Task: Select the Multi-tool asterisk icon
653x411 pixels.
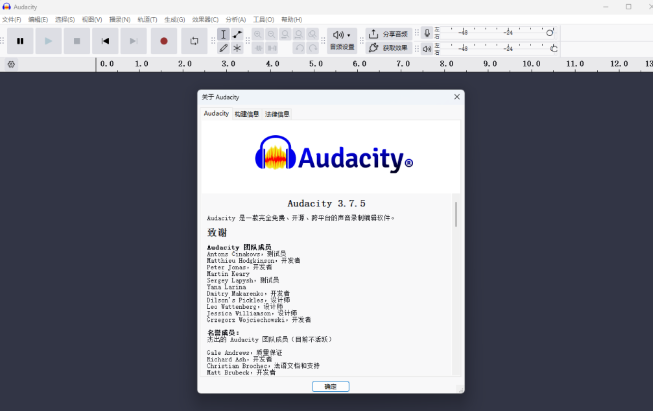Action: tap(237, 48)
